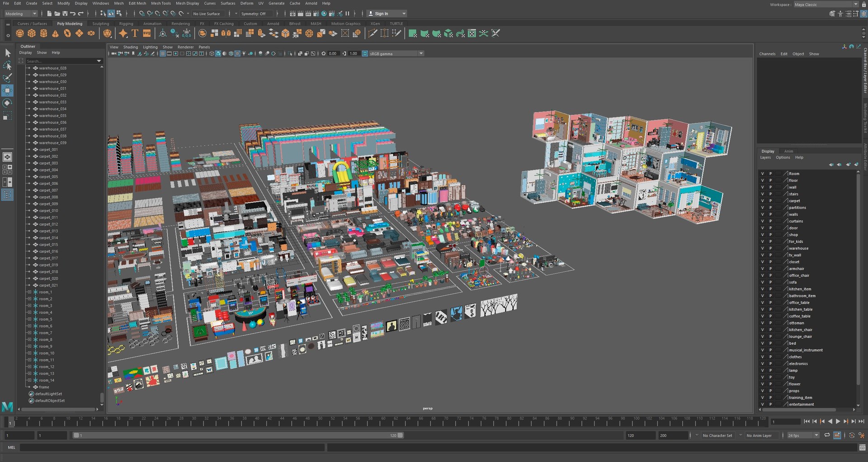The height and width of the screenshot is (462, 868).
Task: Open the Deform menu in the menu bar
Action: point(247,3)
